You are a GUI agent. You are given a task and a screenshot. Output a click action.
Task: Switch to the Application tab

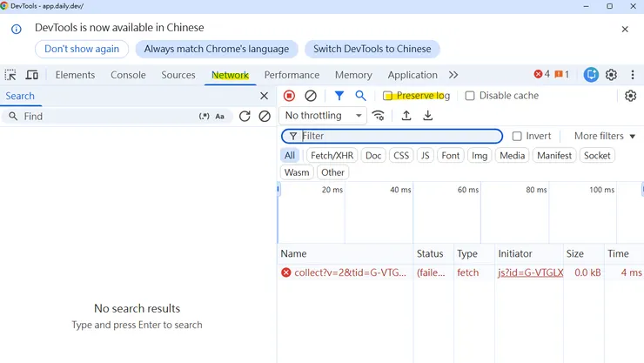(x=413, y=75)
